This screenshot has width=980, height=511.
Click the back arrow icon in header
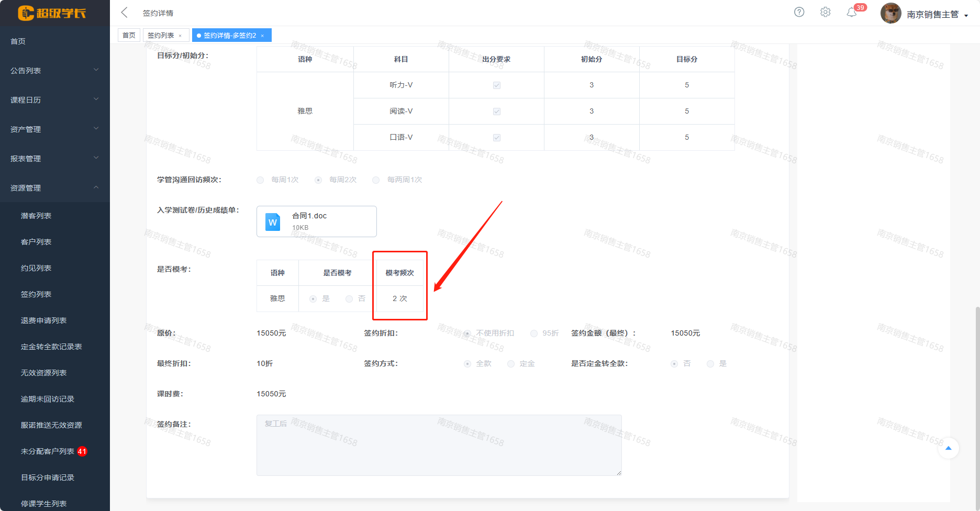click(x=124, y=13)
